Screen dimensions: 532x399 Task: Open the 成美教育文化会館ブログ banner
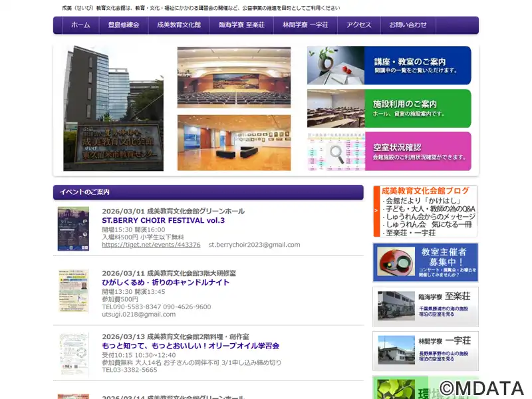coord(425,211)
